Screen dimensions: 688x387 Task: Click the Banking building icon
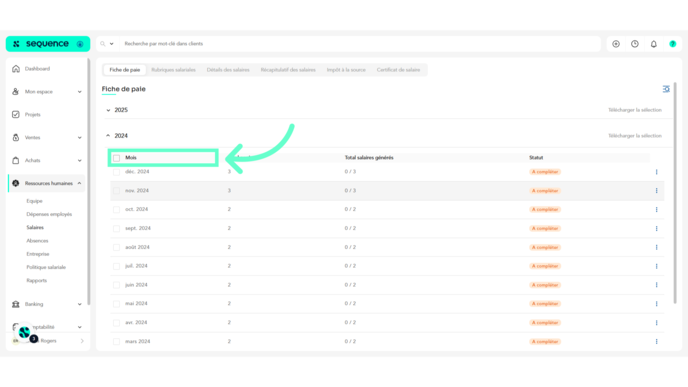(x=16, y=304)
